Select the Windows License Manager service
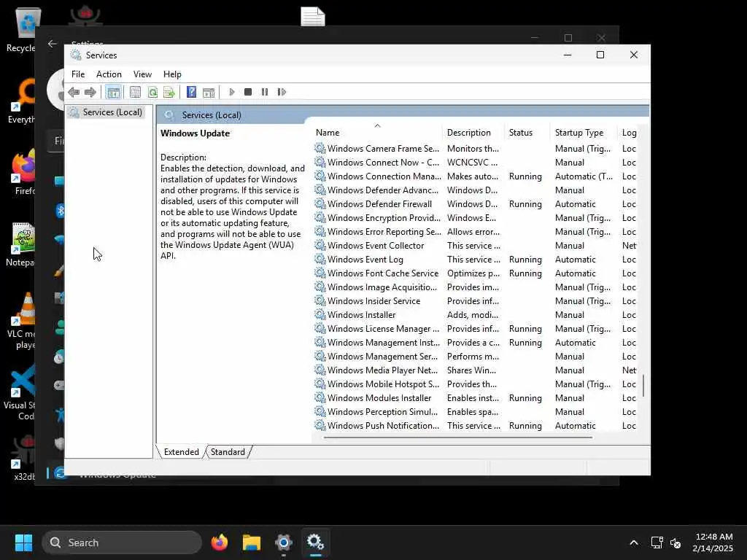747x560 pixels. (x=476, y=329)
